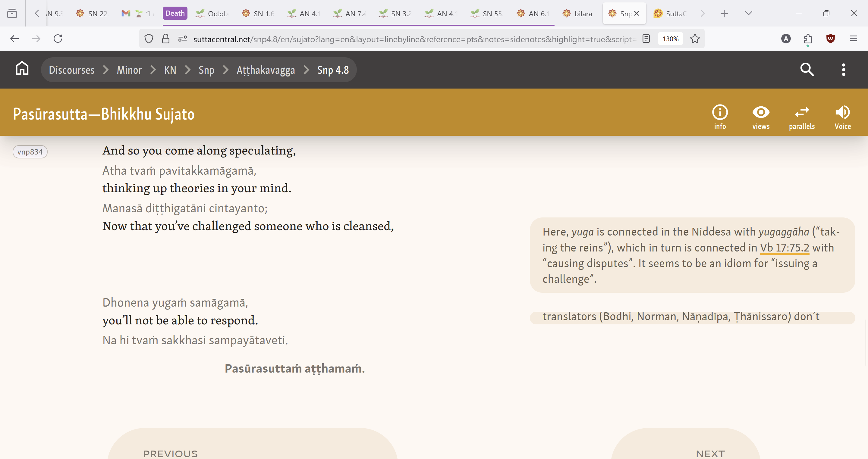This screenshot has height=459, width=868.
Task: Open the sutta info panel
Action: 720,117
